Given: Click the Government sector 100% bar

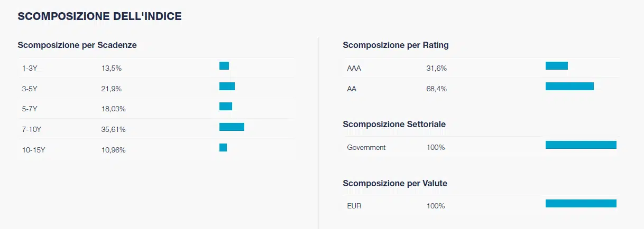Looking at the screenshot, I should [x=581, y=145].
